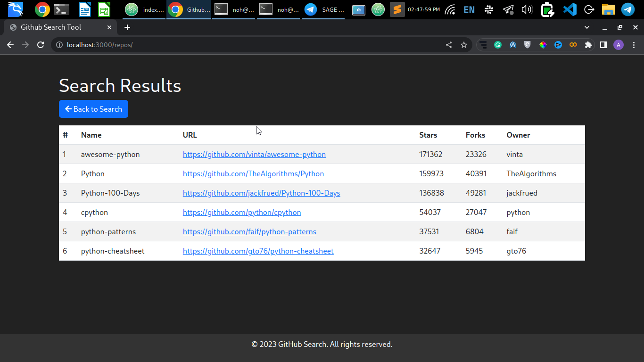Open the python/cpython GitHub link
The width and height of the screenshot is (644, 362).
click(242, 212)
